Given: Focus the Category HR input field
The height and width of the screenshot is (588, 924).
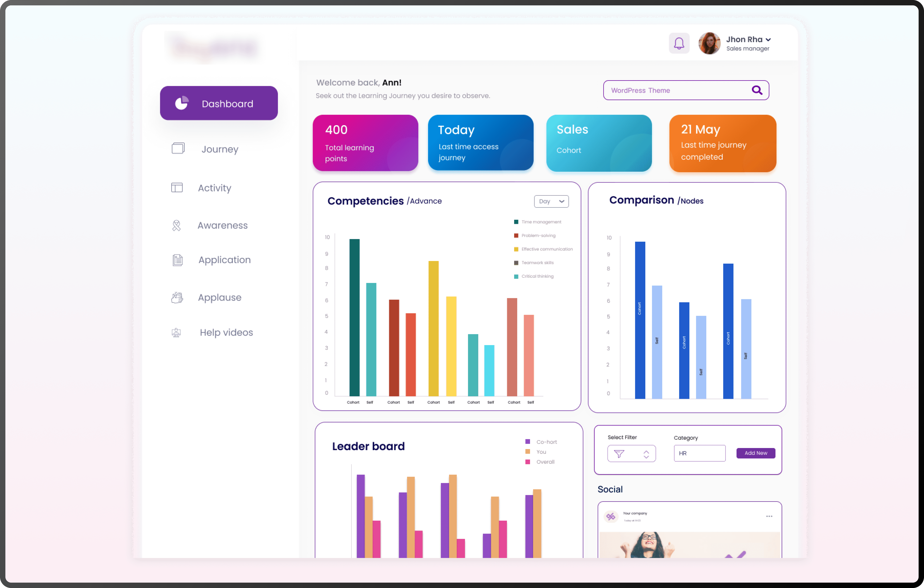Looking at the screenshot, I should coord(700,453).
